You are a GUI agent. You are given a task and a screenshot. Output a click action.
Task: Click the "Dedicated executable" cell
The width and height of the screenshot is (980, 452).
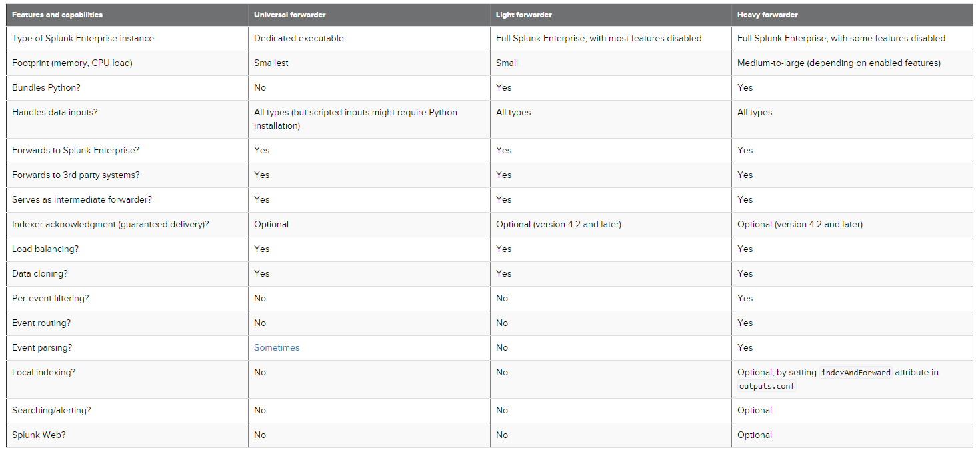click(x=299, y=38)
